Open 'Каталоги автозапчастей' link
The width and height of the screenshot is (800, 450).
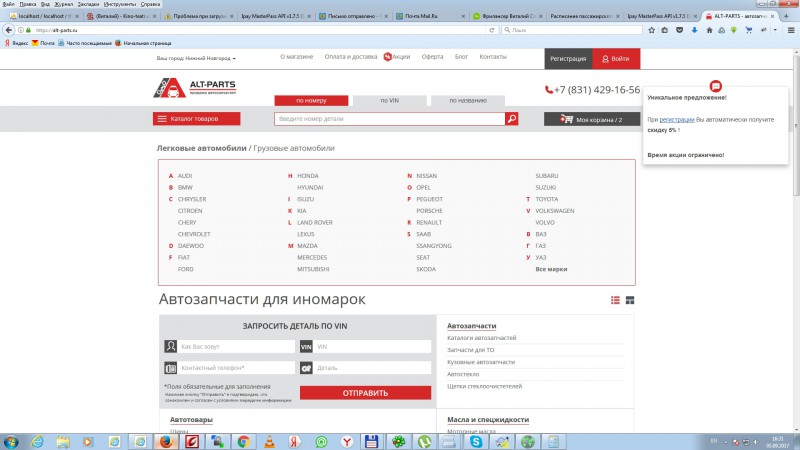(482, 338)
